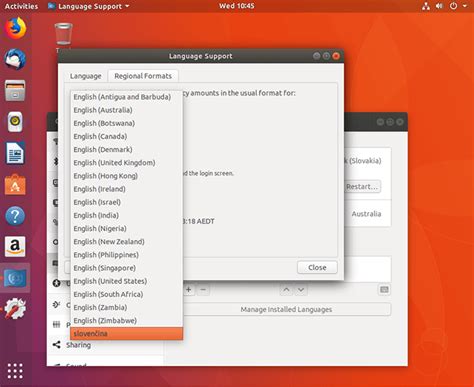Show Applications grid at dock bottom

click(x=15, y=371)
